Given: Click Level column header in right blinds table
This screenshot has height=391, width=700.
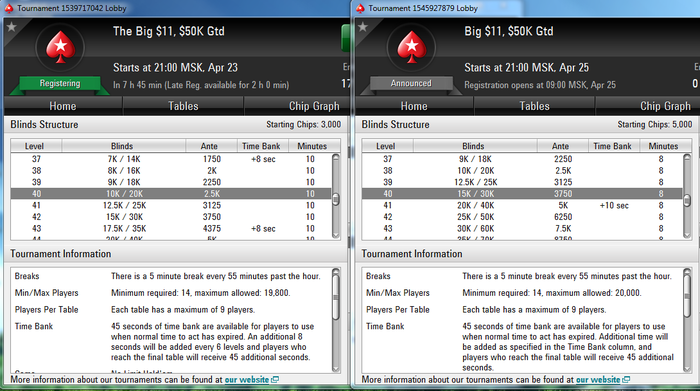Looking at the screenshot, I should pyautogui.click(x=388, y=146).
